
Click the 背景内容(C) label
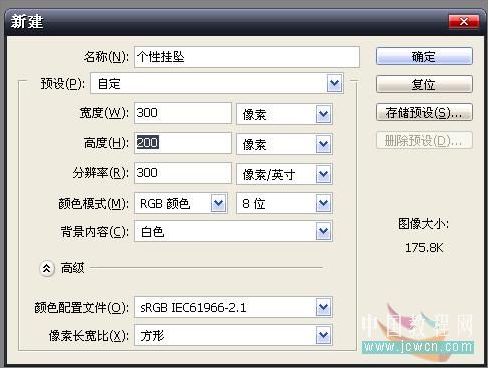coord(95,231)
